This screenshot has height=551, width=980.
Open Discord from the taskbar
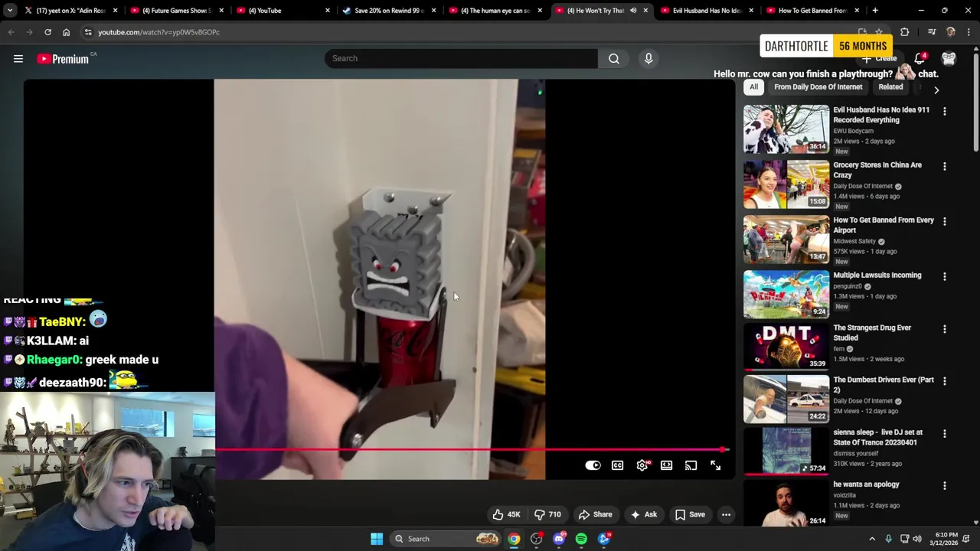559,539
